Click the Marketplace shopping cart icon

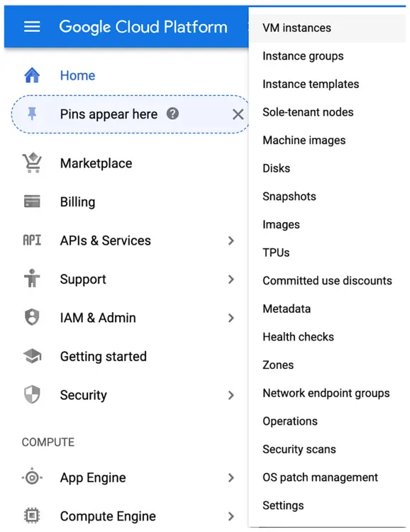point(32,163)
